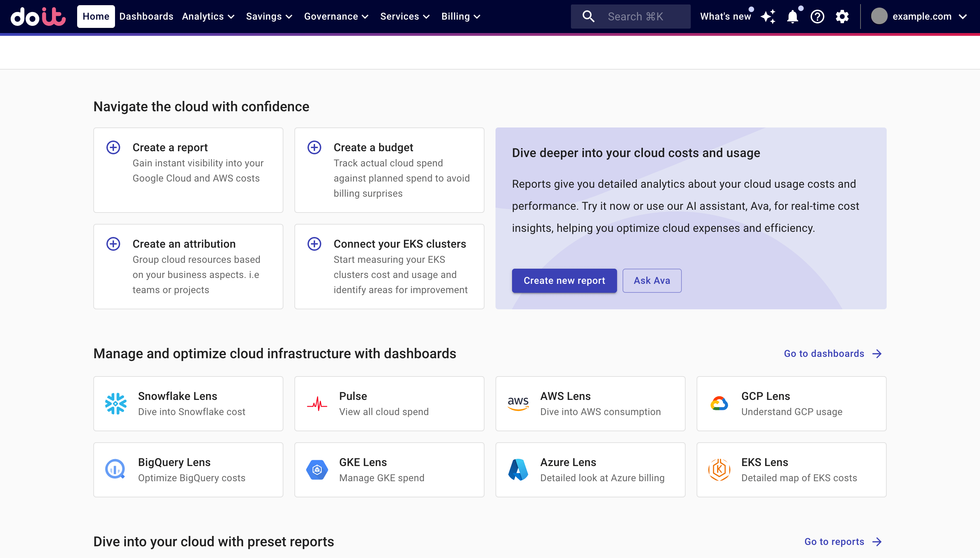This screenshot has width=980, height=558.
Task: Click 'Optimize BigQuery costs' text
Action: tap(191, 478)
